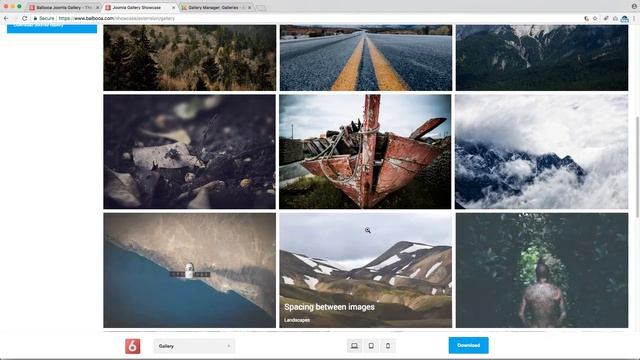Open the Chrome user profile icon
The height and width of the screenshot is (360, 640).
[x=634, y=6]
